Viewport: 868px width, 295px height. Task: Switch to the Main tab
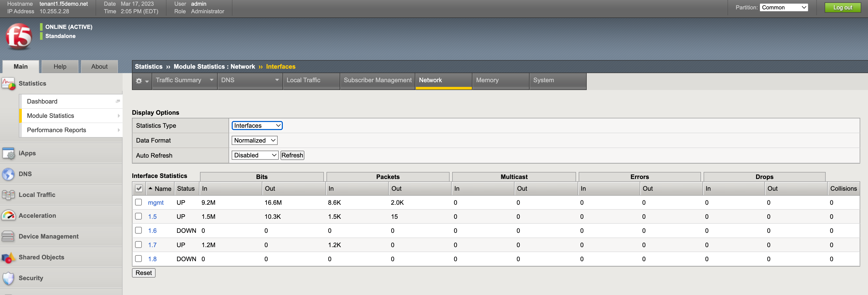tap(21, 67)
